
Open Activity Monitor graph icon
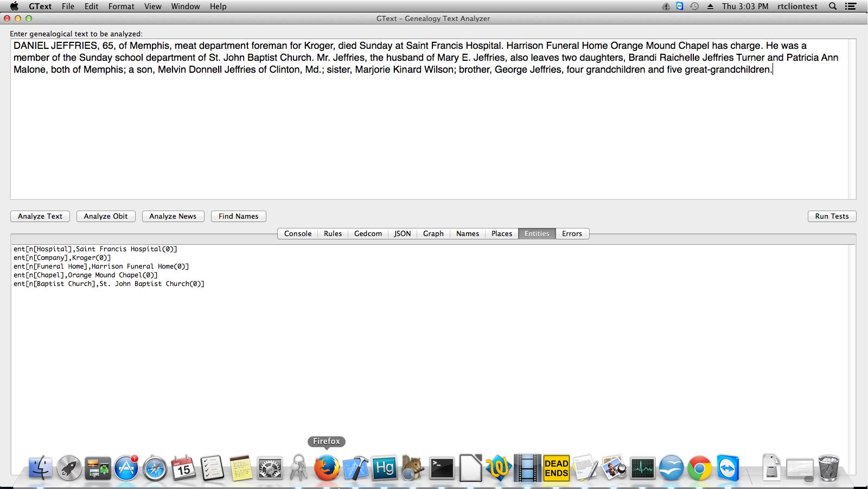(642, 468)
